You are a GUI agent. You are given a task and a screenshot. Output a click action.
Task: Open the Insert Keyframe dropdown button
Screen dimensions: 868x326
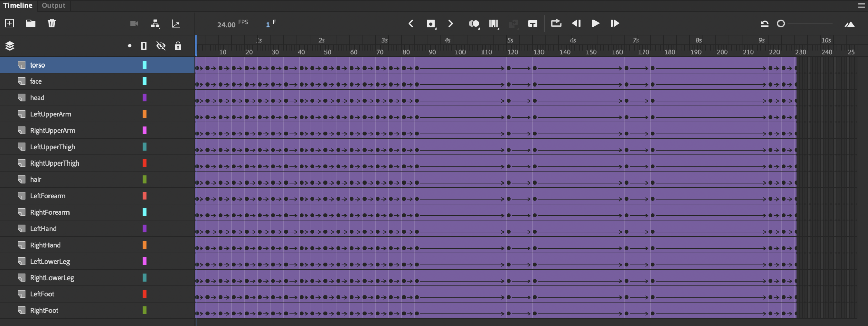[431, 23]
